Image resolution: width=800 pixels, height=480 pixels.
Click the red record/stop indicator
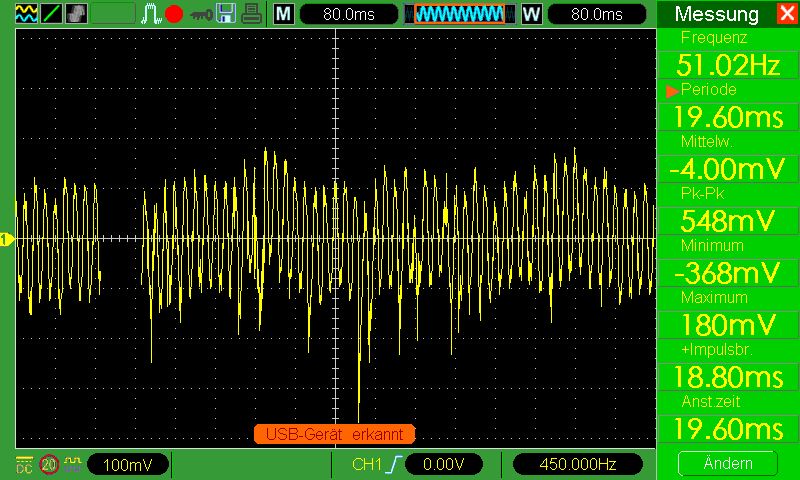(174, 14)
